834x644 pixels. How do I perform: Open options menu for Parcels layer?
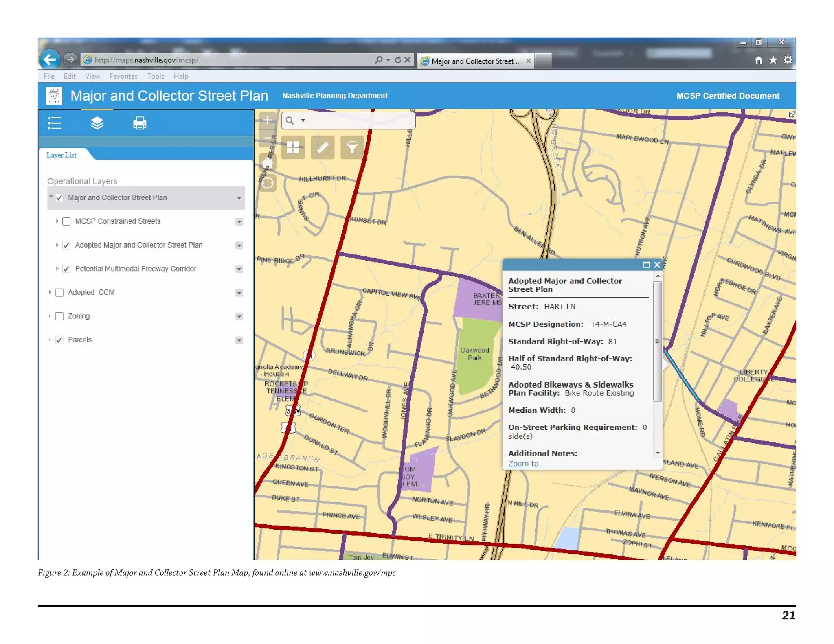point(239,340)
